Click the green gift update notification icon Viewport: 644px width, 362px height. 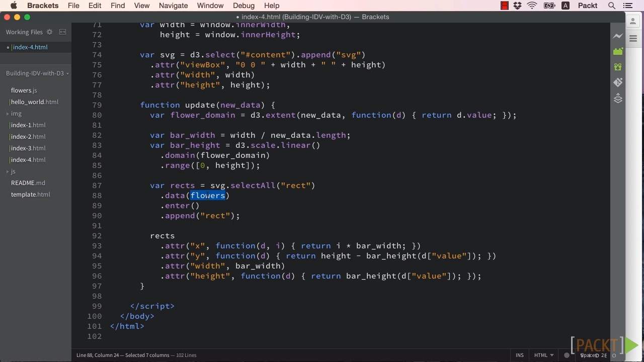618,67
